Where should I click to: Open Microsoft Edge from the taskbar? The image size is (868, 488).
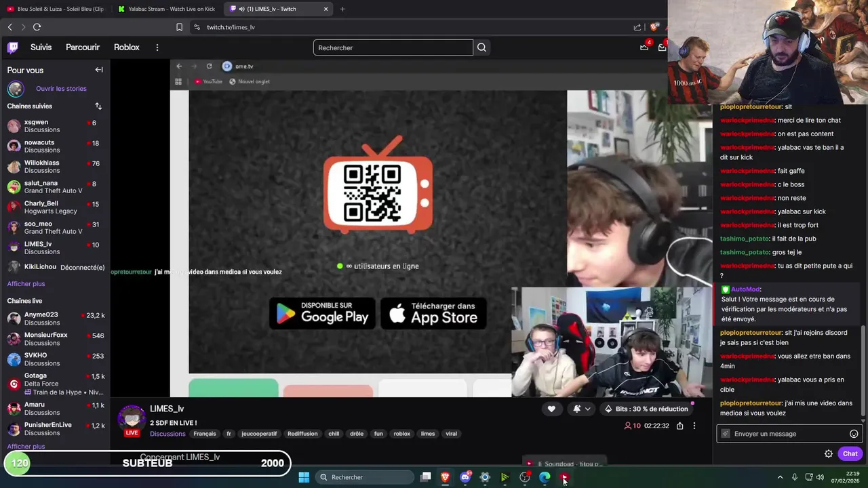click(545, 477)
